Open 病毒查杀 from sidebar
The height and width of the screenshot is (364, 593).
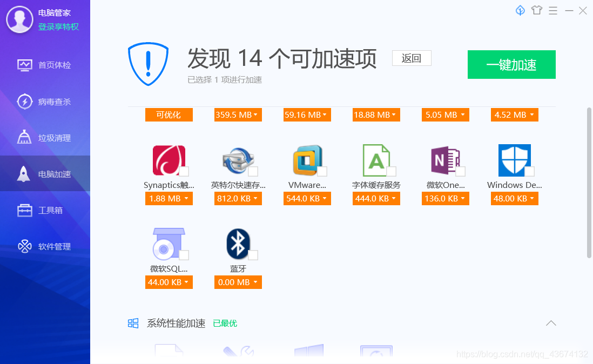click(45, 102)
